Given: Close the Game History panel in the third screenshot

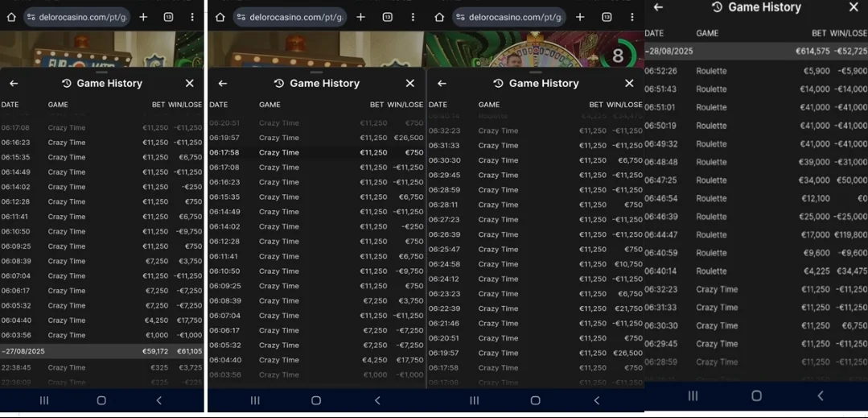Looking at the screenshot, I should (629, 83).
